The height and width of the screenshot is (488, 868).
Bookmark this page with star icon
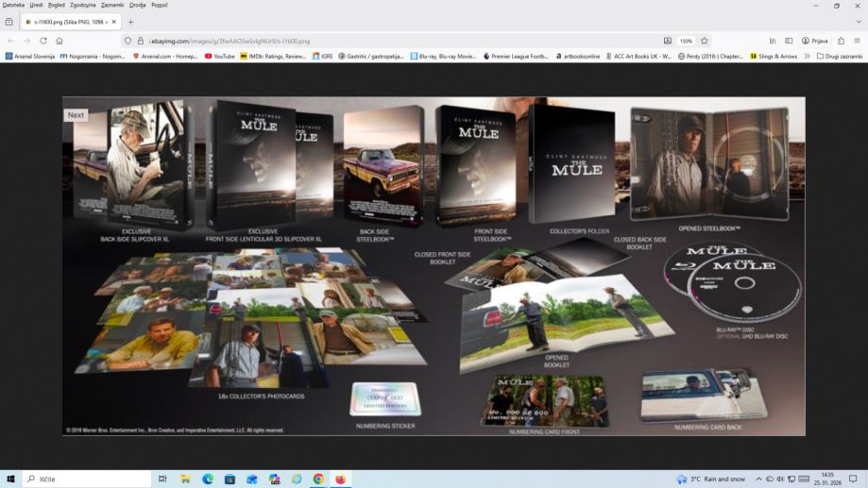(x=705, y=41)
